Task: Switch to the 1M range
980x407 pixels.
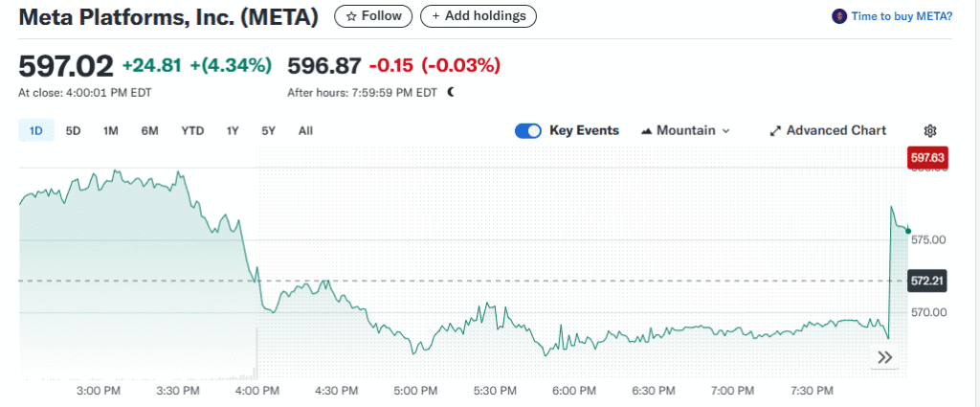Action: click(x=111, y=130)
